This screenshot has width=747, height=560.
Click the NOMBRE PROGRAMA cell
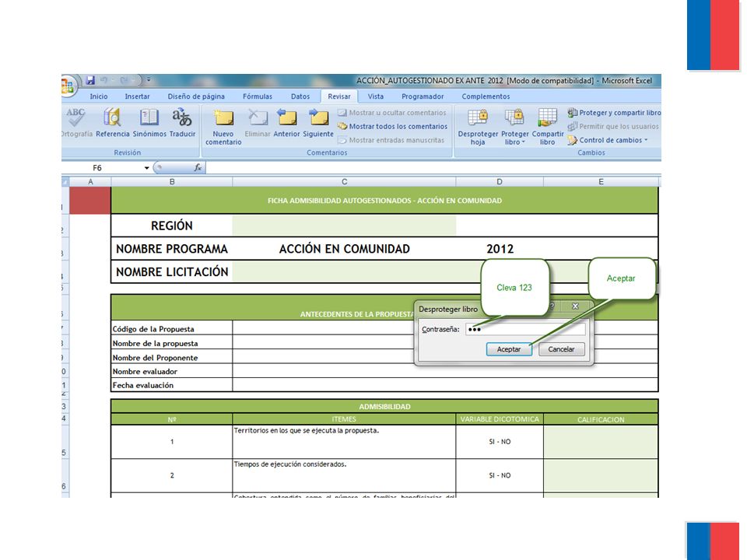click(x=171, y=249)
